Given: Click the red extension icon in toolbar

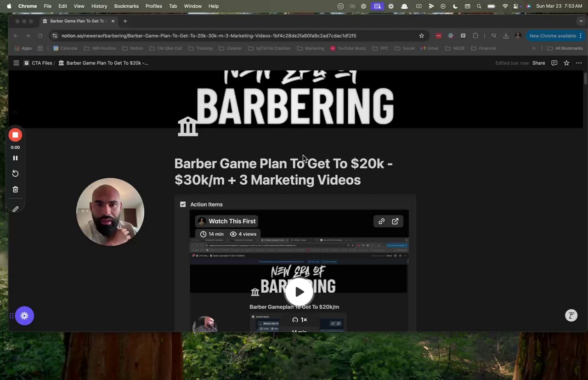Looking at the screenshot, I should click(x=439, y=36).
